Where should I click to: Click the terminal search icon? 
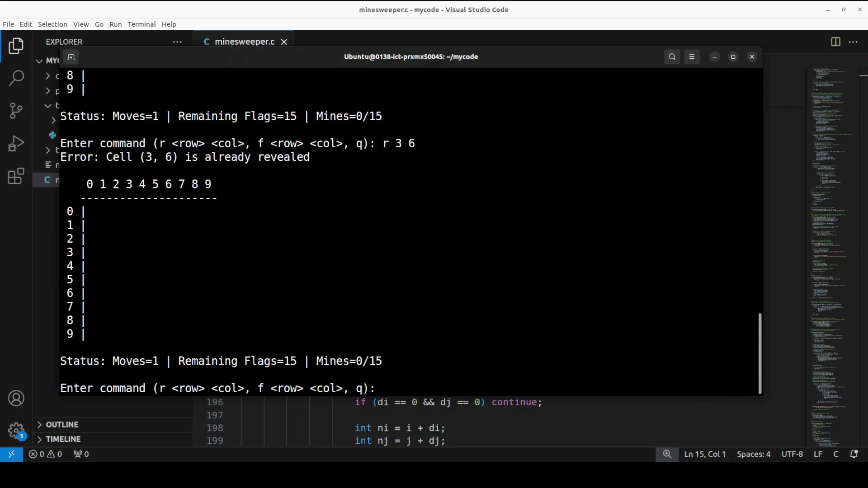point(672,56)
